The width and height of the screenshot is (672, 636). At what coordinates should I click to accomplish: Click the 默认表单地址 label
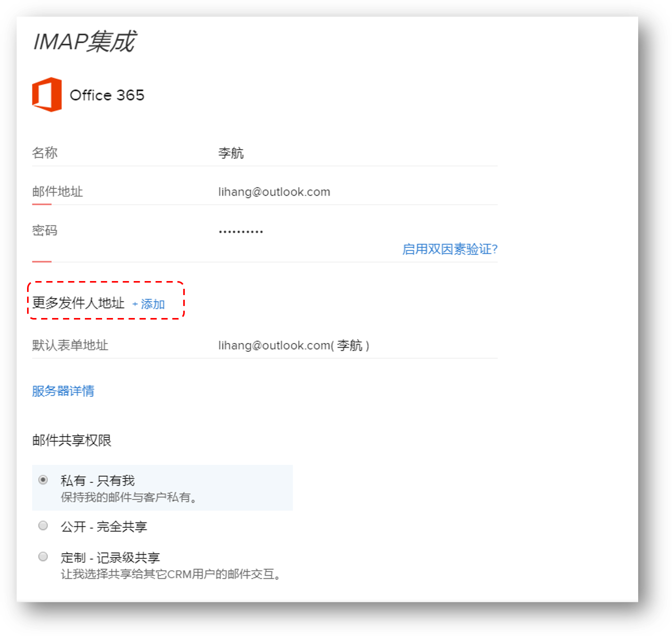[x=70, y=346]
